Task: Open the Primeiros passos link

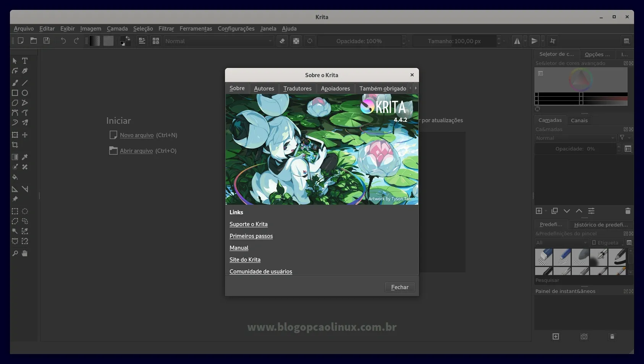Action: [x=251, y=236]
